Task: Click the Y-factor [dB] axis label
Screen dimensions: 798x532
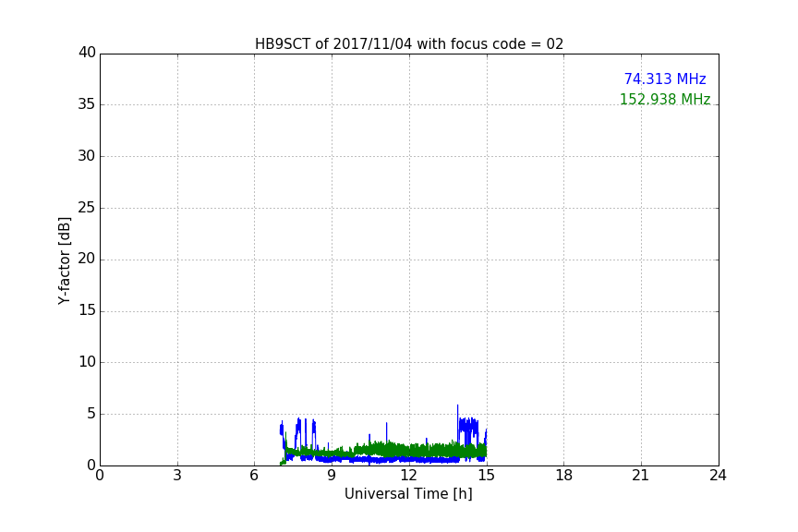Action: (x=64, y=260)
